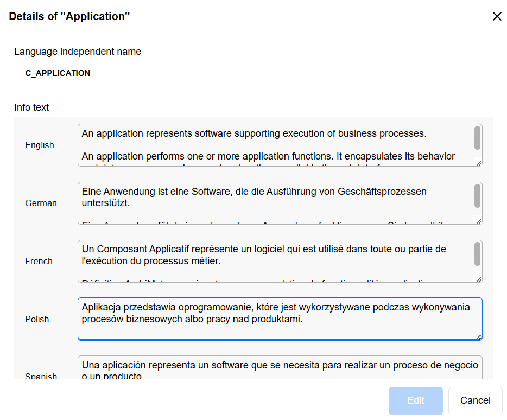The image size is (507, 420).
Task: Click the Polish text area resize grip
Action: click(x=478, y=336)
